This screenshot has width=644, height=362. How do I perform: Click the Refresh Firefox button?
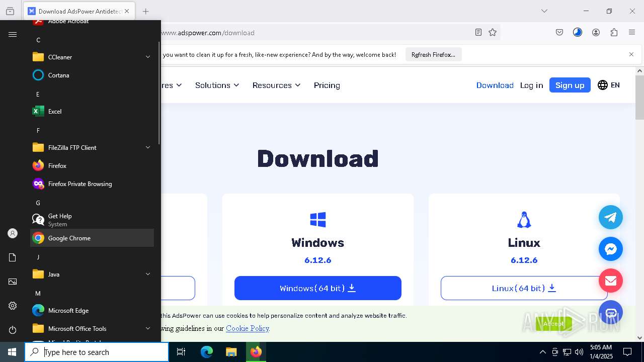point(433,54)
